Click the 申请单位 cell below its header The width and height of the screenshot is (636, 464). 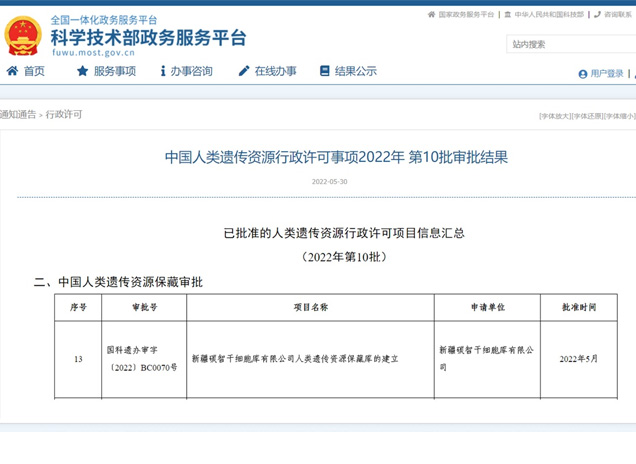coord(487,359)
